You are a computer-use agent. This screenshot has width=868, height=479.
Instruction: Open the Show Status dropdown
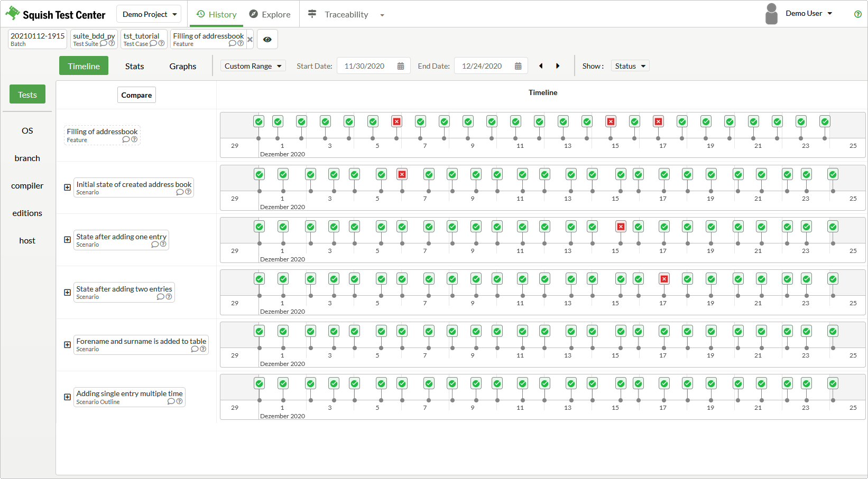(630, 66)
